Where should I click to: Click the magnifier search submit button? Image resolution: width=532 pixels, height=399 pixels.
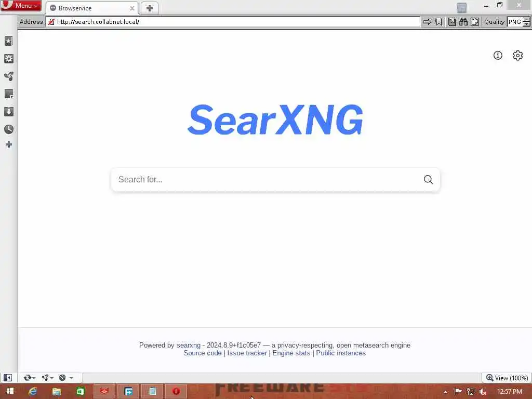[428, 179]
